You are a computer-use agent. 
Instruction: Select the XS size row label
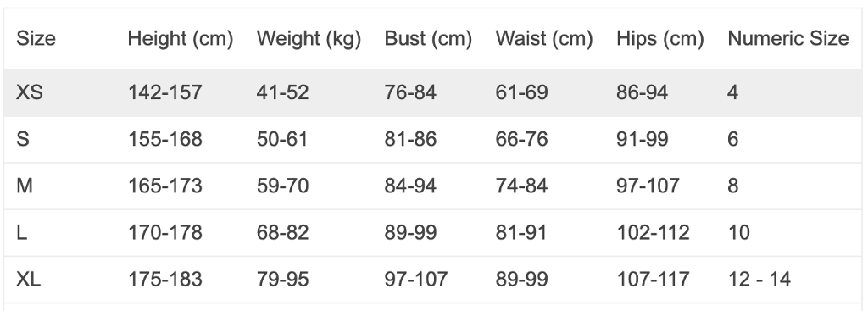30,92
